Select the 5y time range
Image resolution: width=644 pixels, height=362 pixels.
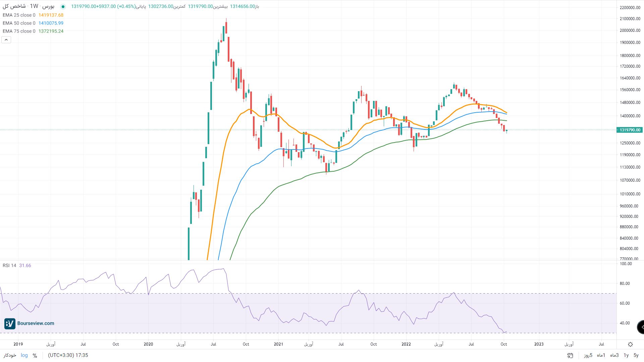[636, 355]
